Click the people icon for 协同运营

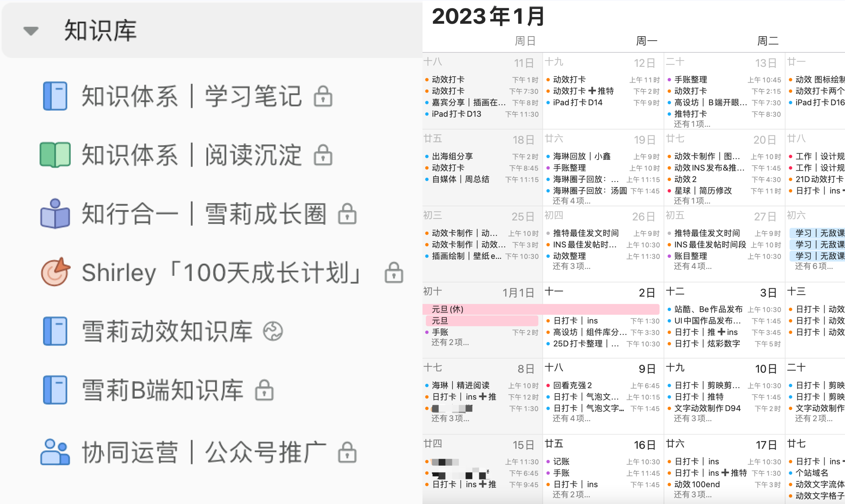(x=55, y=452)
